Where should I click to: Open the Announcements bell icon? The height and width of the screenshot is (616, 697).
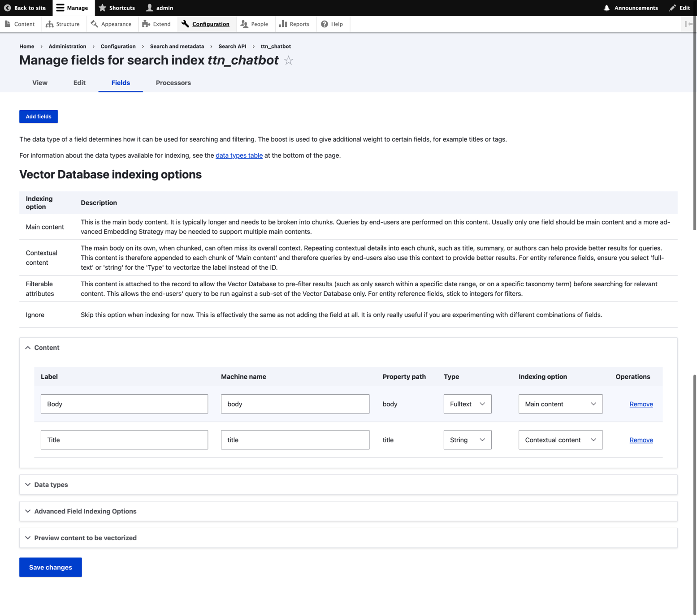click(x=606, y=8)
